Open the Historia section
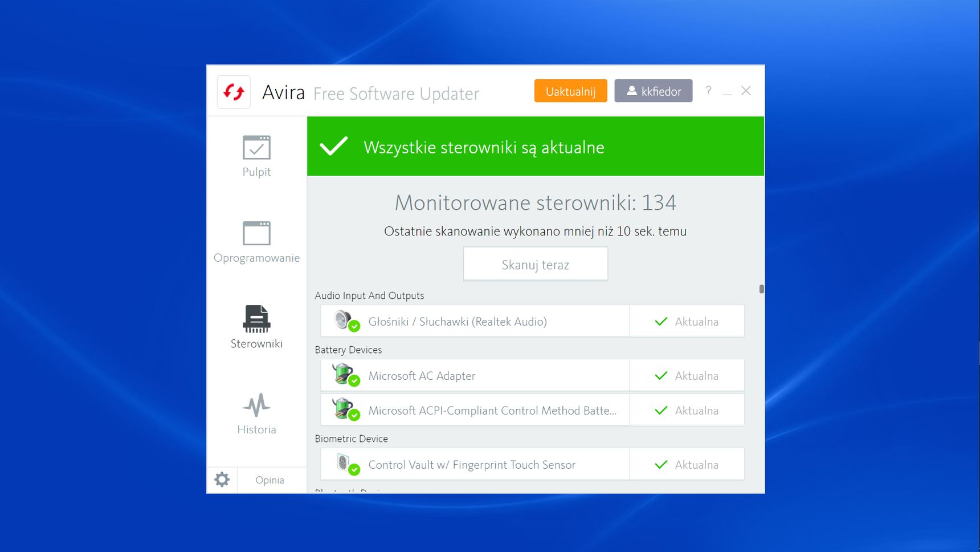980x552 pixels. tap(256, 414)
